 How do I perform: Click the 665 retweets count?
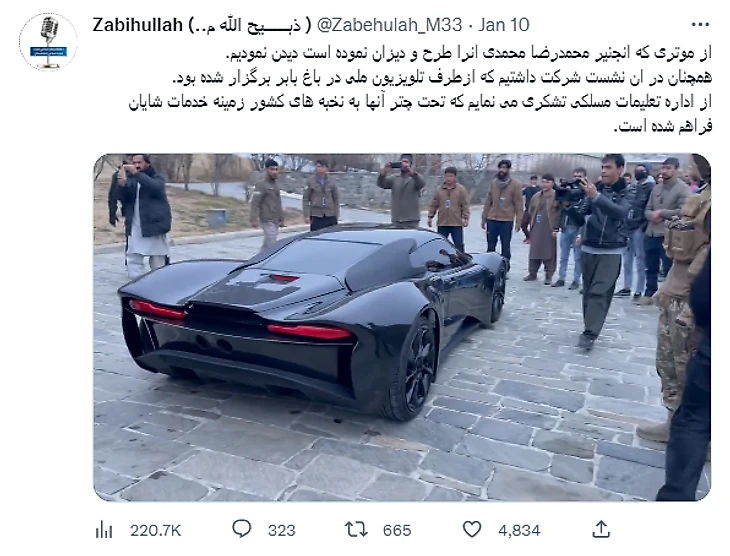[397, 530]
